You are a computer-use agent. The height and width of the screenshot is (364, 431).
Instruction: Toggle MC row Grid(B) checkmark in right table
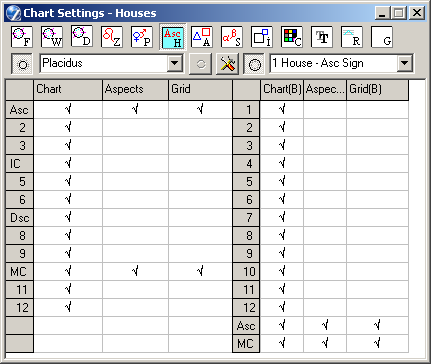377,343
